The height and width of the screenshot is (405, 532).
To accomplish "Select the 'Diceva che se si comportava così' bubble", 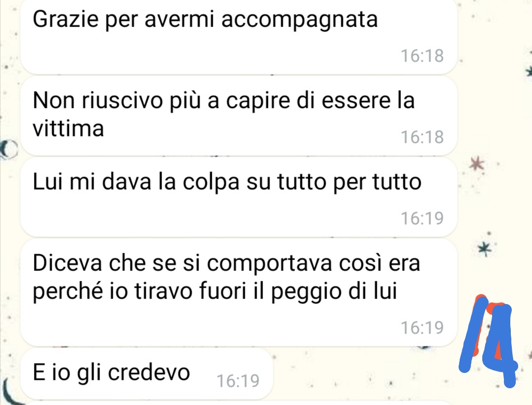I will (239, 293).
